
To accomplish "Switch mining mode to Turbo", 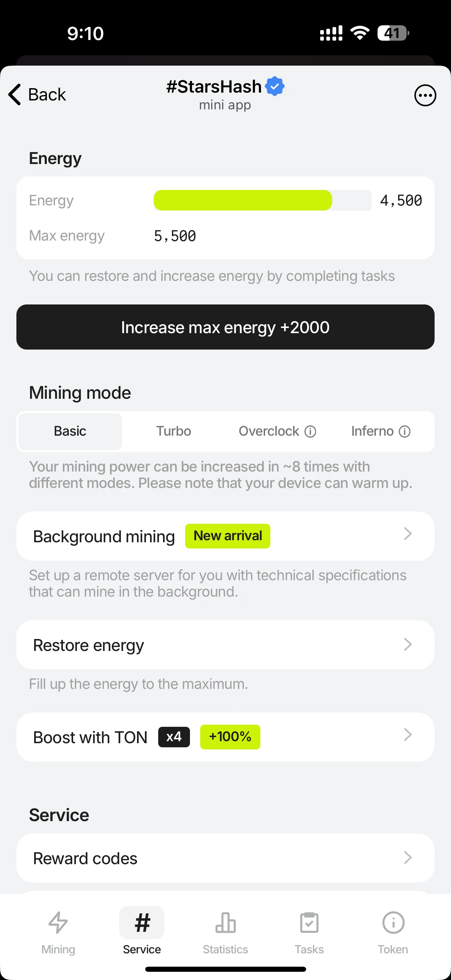I will click(174, 432).
